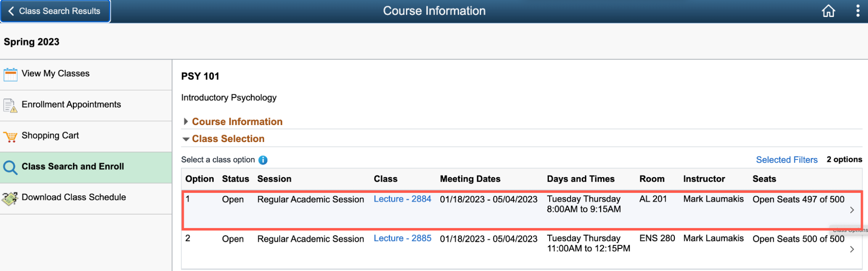Click the info icon next to class option prompt
This screenshot has height=271, width=868.
point(263,160)
